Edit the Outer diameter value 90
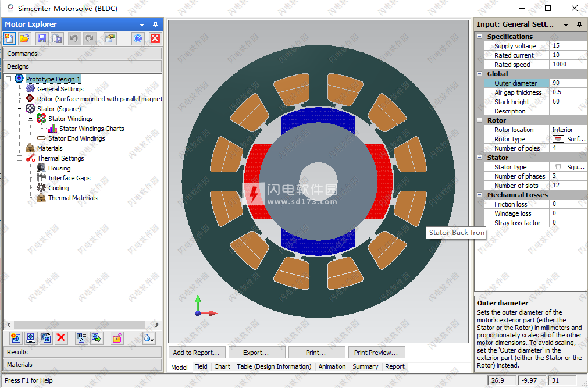The width and height of the screenshot is (588, 388). click(568, 83)
